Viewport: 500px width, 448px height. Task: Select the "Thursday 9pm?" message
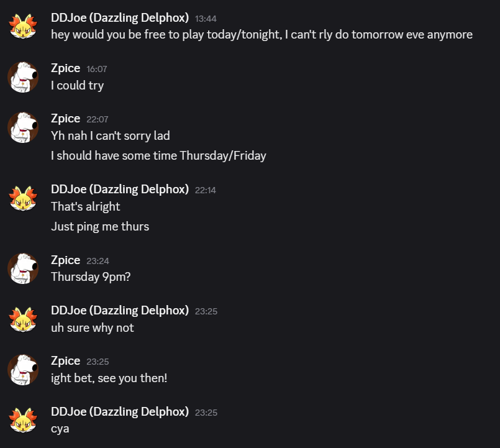(x=91, y=277)
